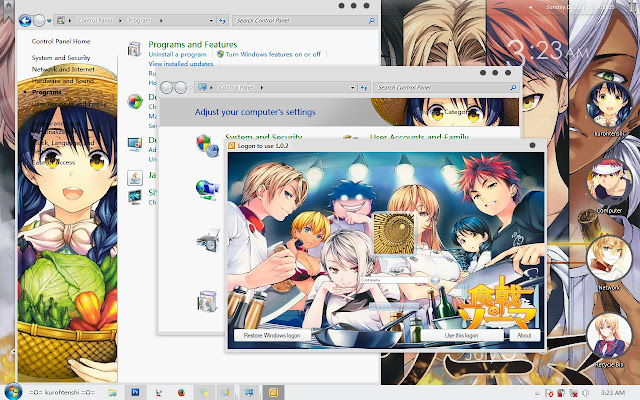Select Programs in the left sidebar

click(x=47, y=92)
